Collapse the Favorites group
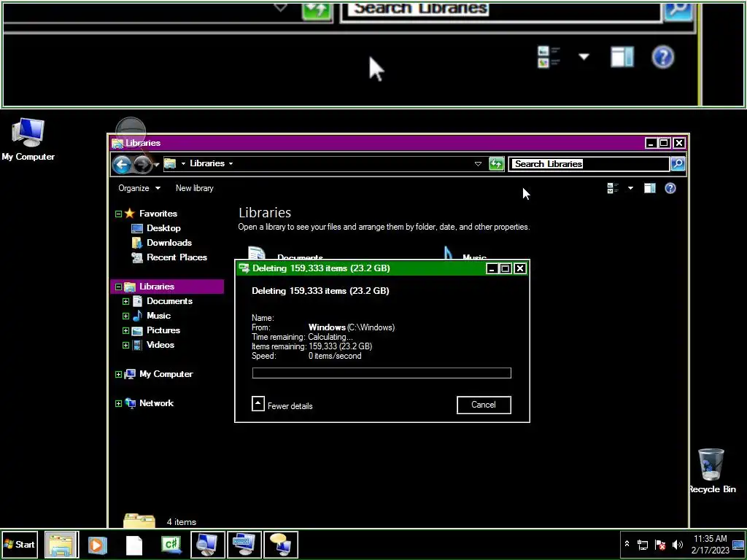Viewport: 747px width, 560px height. coord(119,214)
